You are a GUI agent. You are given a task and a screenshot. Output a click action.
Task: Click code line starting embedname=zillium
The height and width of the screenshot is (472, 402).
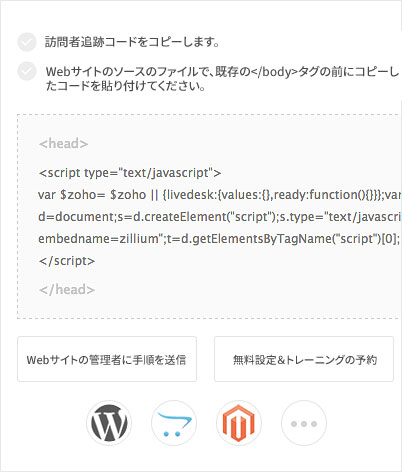point(219,239)
